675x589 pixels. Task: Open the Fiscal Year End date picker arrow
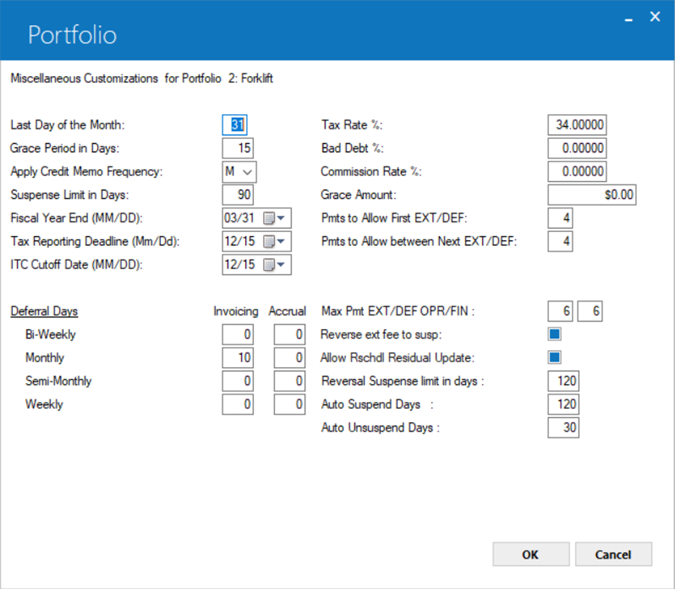(282, 218)
